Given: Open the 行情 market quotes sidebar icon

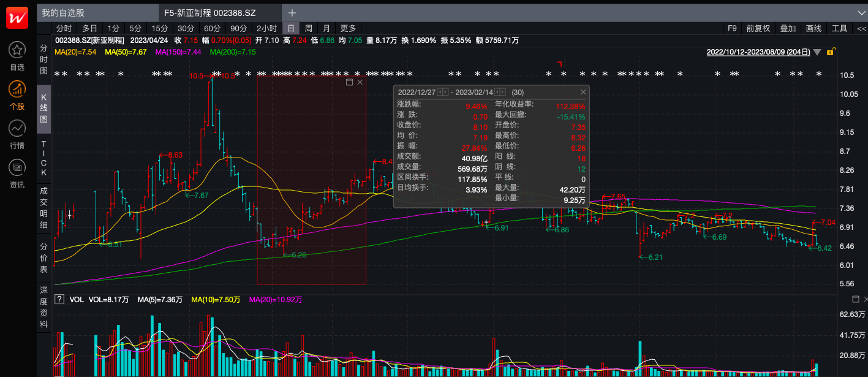Looking at the screenshot, I should 17,128.
